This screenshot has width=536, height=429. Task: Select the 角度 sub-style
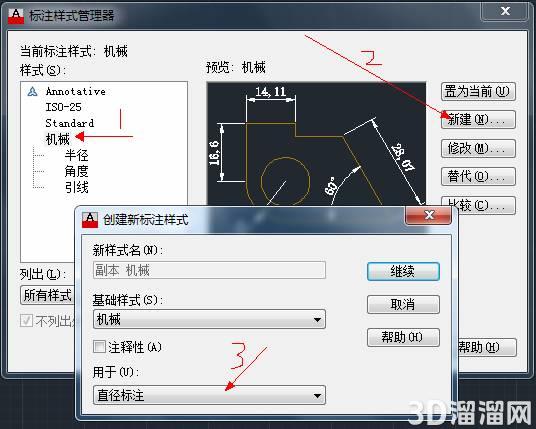click(x=77, y=171)
